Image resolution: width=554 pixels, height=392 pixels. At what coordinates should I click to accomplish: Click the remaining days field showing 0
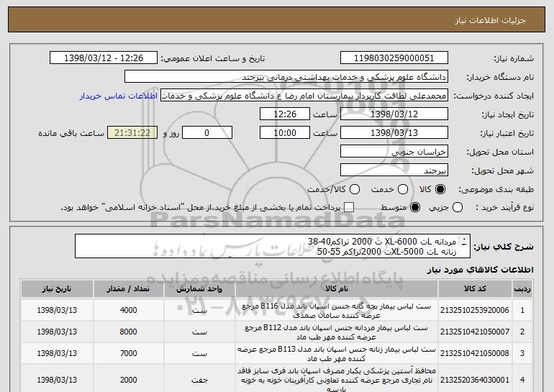tap(207, 133)
